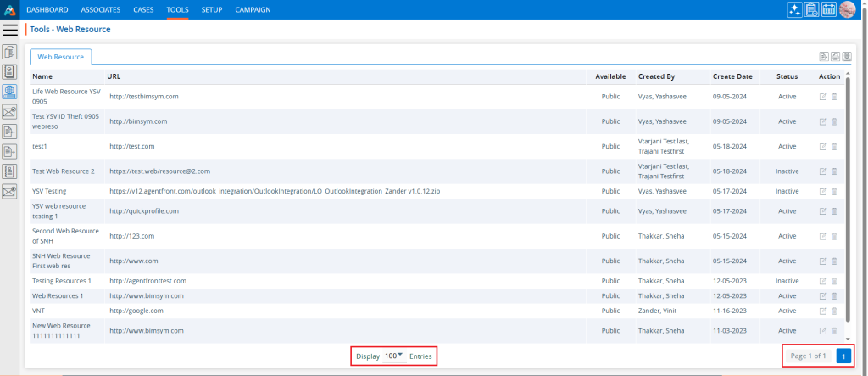Click edit icon for the VNT row
Screen dimensions: 868x376
pyautogui.click(x=822, y=311)
